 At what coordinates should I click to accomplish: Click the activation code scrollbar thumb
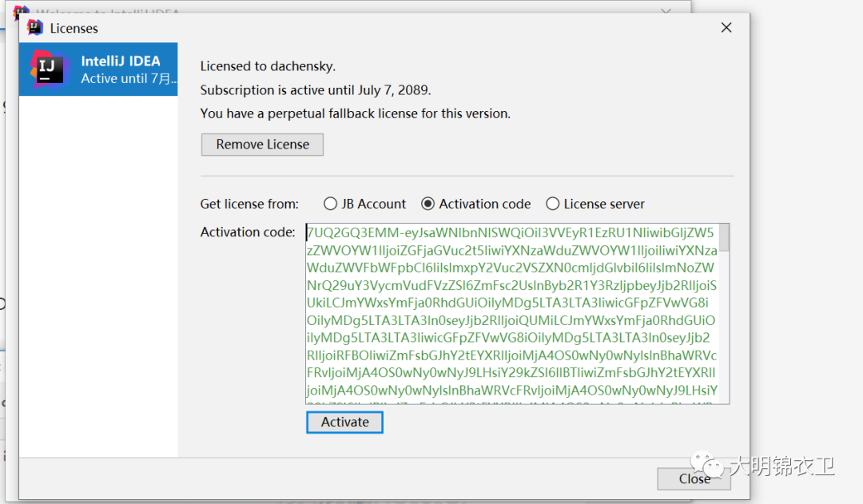(x=724, y=237)
